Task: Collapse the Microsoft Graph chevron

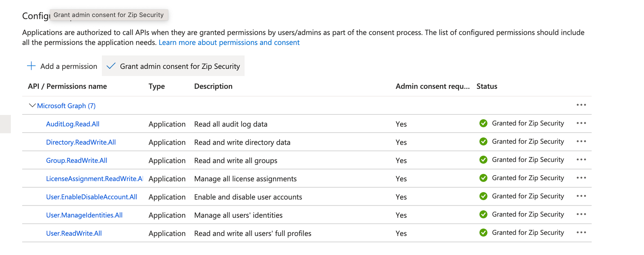Action: pyautogui.click(x=32, y=105)
